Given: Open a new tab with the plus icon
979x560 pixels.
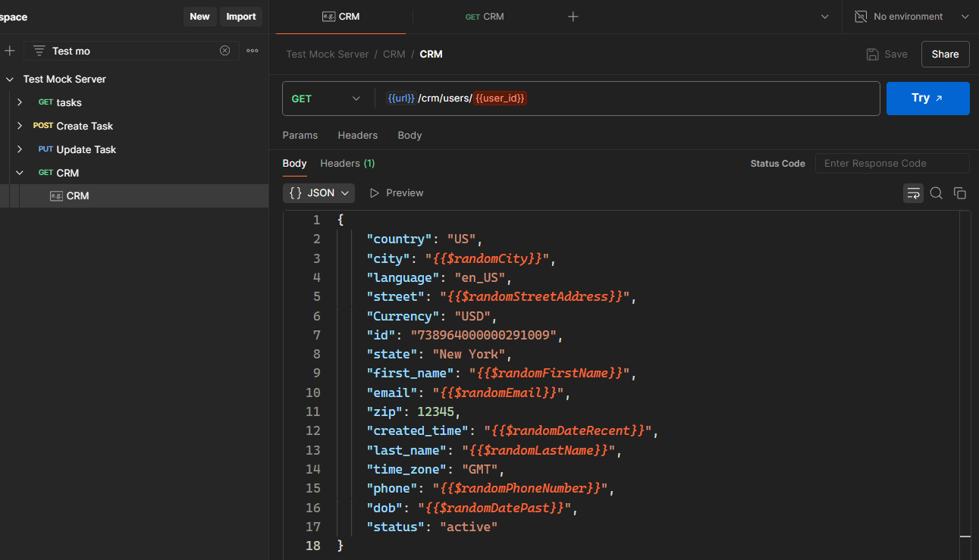Looking at the screenshot, I should (x=573, y=17).
